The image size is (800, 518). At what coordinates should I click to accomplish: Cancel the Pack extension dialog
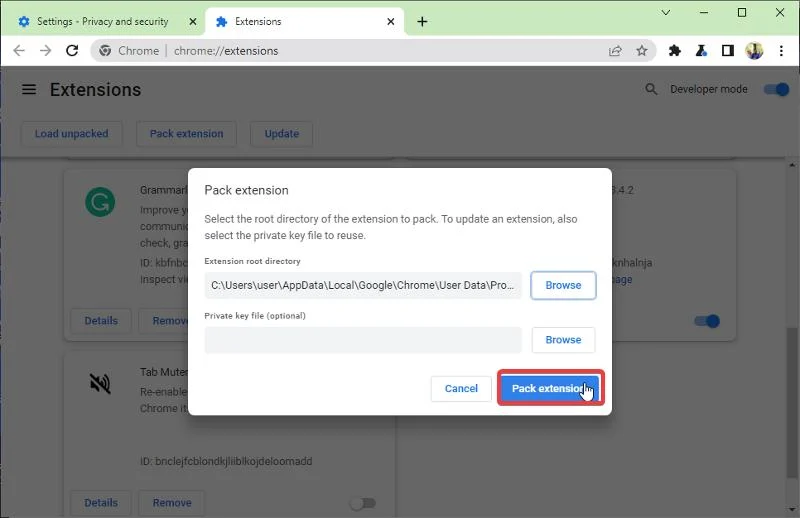pyautogui.click(x=461, y=389)
